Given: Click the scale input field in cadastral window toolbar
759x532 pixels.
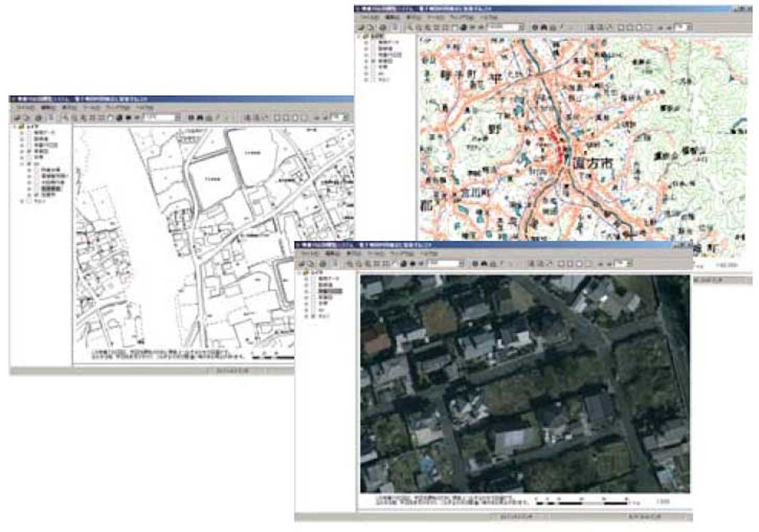Looking at the screenshot, I should point(159,118).
